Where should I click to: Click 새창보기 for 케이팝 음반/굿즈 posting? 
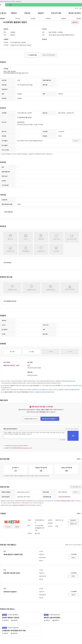coord(73,557)
